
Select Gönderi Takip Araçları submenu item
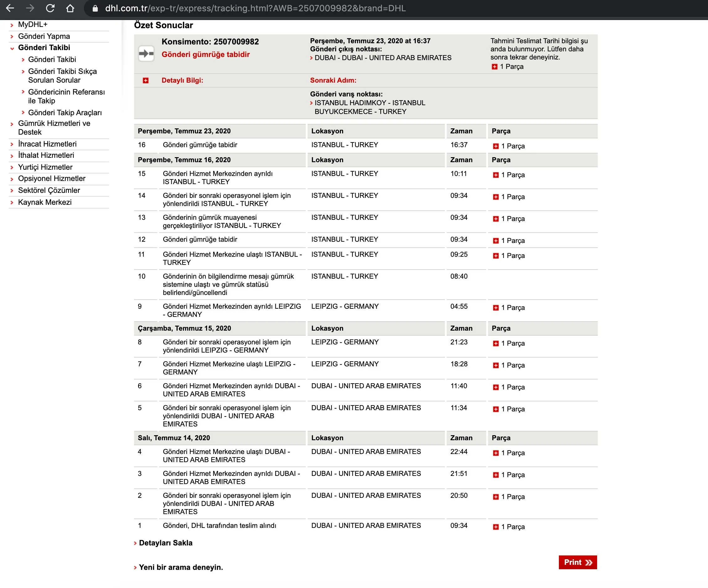(65, 112)
